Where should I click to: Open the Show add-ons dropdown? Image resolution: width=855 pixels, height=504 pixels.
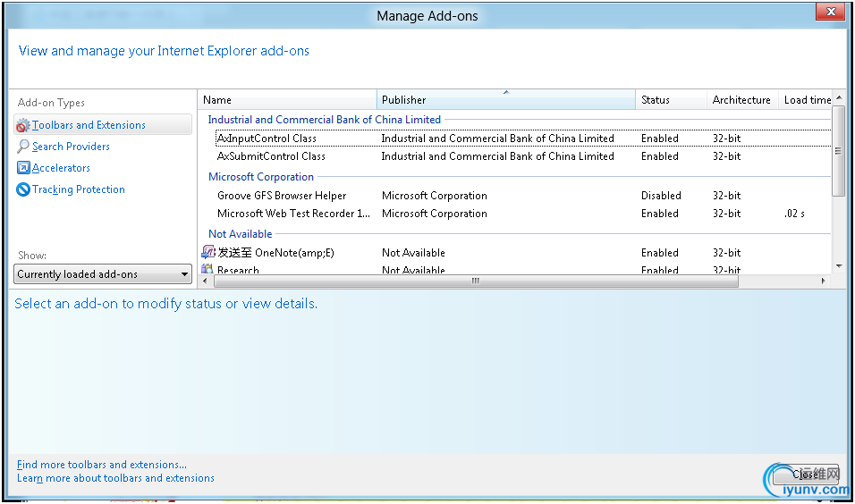coord(103,274)
